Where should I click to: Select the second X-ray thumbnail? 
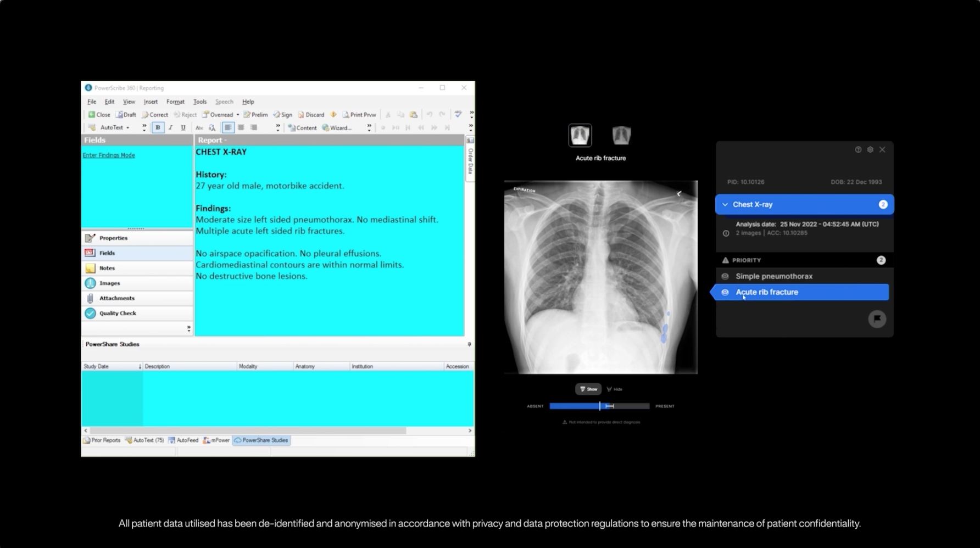(x=621, y=136)
